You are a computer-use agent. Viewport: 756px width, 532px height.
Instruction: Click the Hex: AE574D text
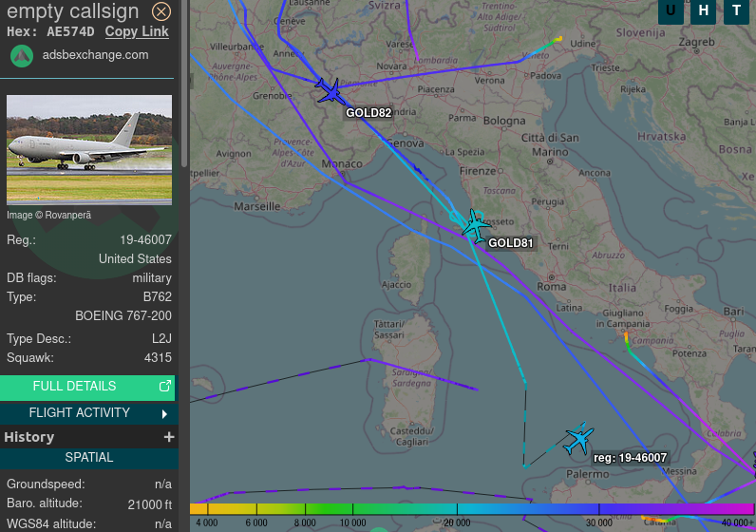[x=50, y=32]
